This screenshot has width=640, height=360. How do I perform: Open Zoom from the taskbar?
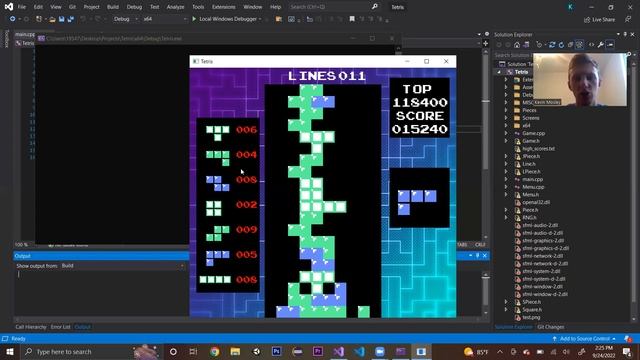click(380, 352)
